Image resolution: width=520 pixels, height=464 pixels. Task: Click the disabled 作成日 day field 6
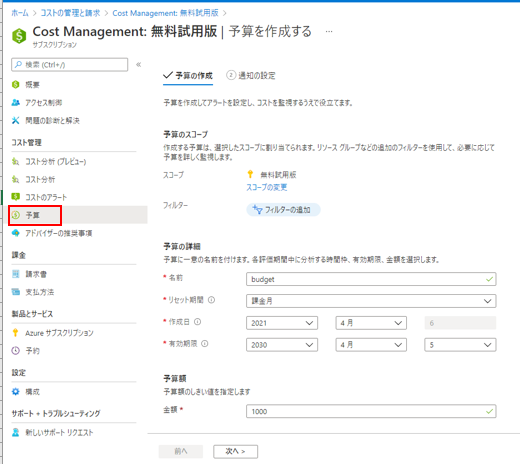click(460, 323)
